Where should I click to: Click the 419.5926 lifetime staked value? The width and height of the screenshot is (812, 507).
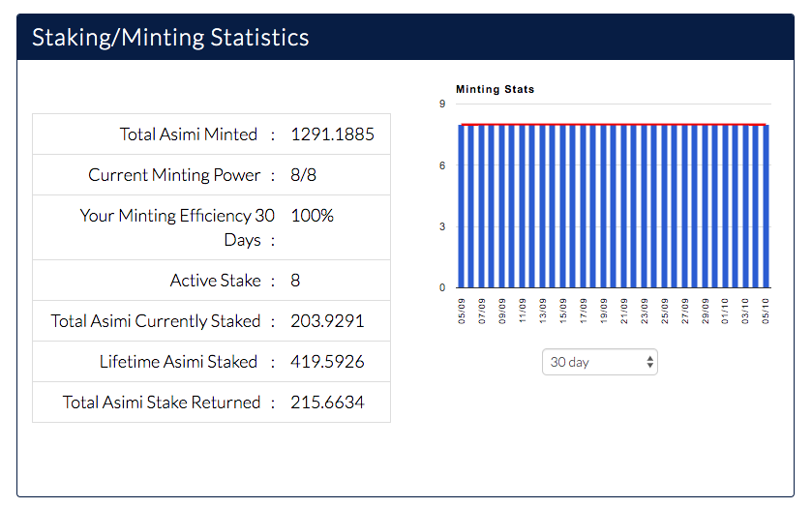pos(327,362)
